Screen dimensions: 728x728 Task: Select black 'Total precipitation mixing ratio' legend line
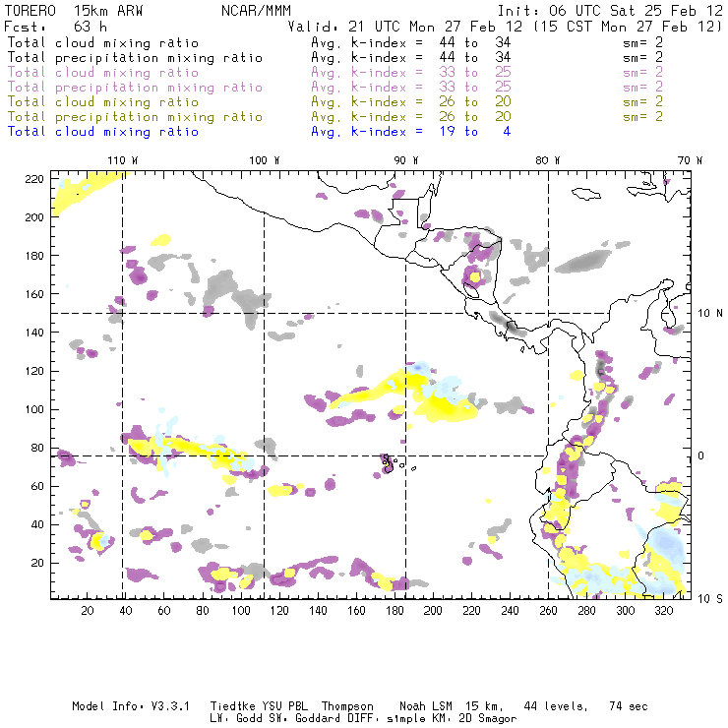click(x=135, y=58)
